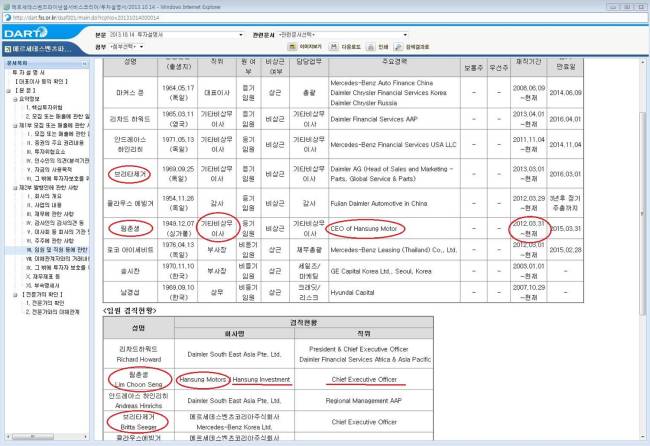Collapse the 【본문】 tree node
Screen dimensions: 650x446
[x=9, y=90]
